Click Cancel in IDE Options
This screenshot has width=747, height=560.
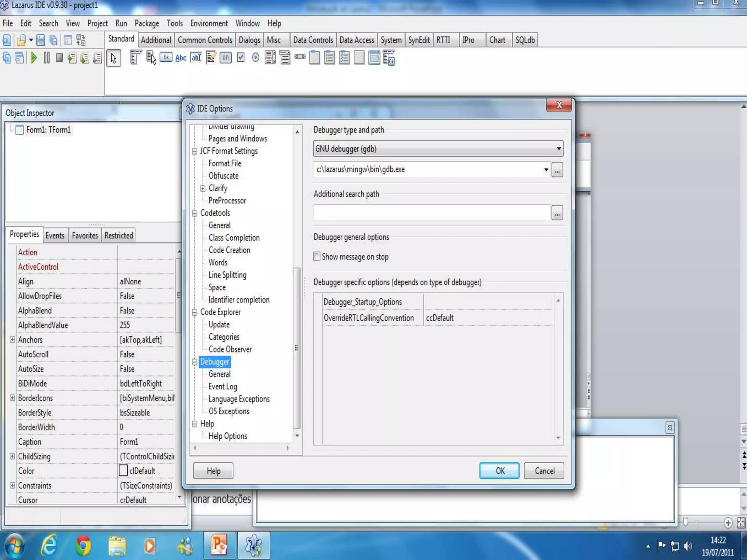544,471
